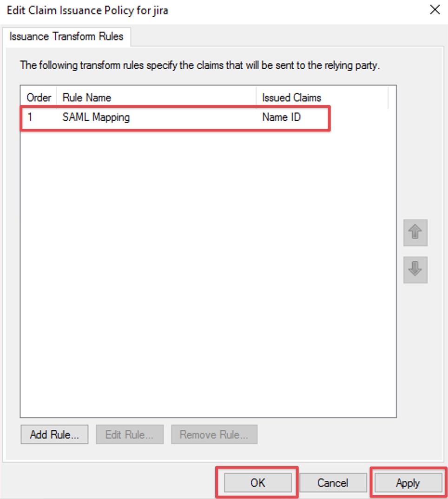Click divider between Order and Rule Name
Image resolution: width=448 pixels, height=499 pixels.
57,98
